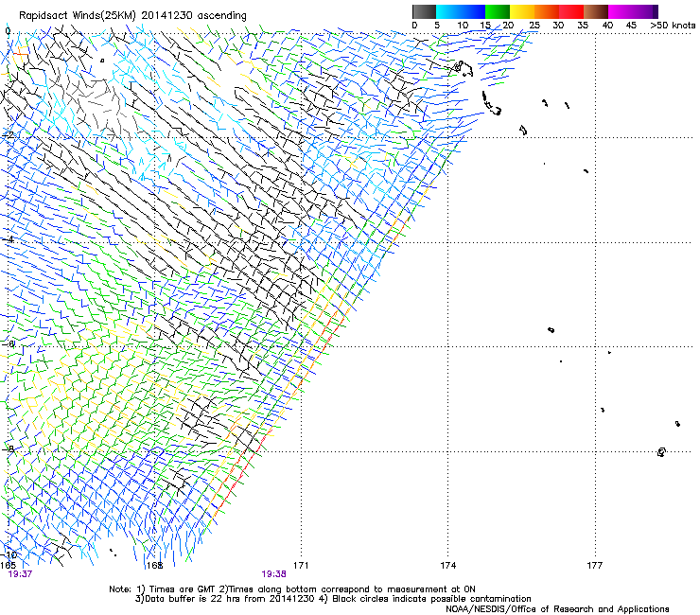Click the date '20141230' in the title
700x615 pixels.
pyautogui.click(x=166, y=16)
